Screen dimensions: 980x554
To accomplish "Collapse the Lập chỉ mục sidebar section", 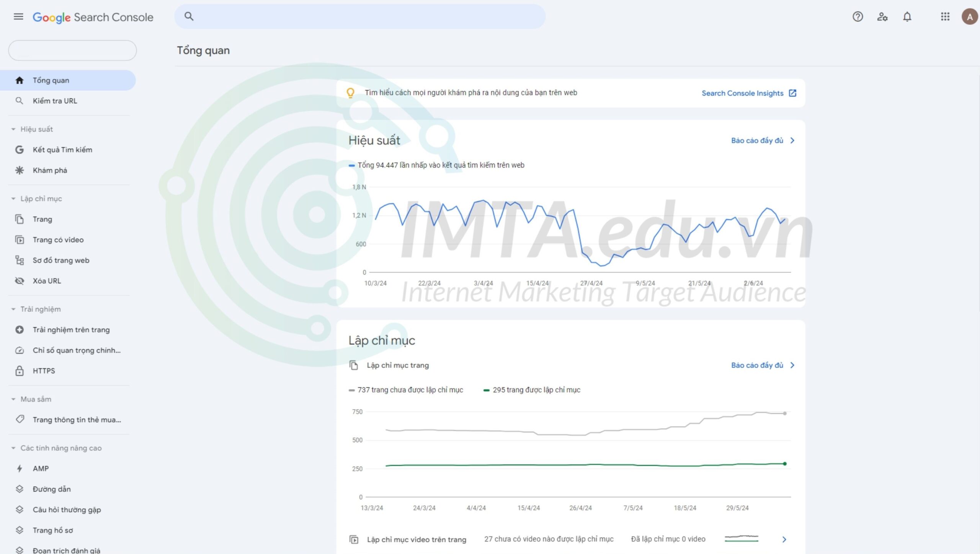I will tap(13, 199).
